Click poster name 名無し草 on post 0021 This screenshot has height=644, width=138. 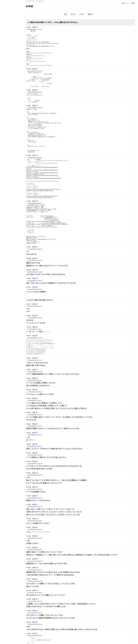[x=35, y=412]
